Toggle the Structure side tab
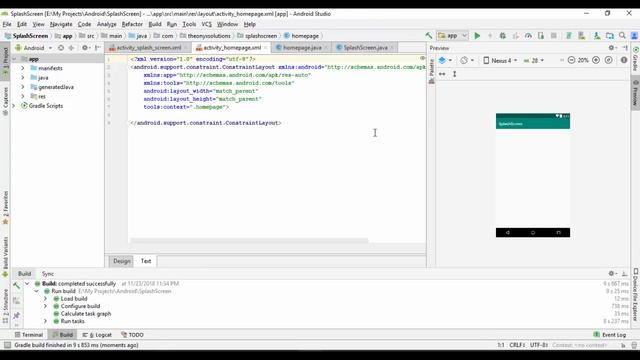The image size is (640, 360). (5, 305)
